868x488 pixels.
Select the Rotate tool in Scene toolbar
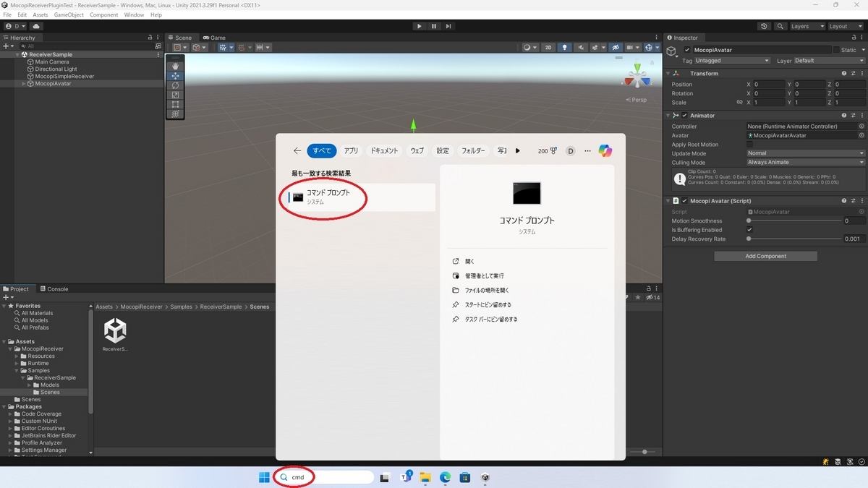(175, 85)
